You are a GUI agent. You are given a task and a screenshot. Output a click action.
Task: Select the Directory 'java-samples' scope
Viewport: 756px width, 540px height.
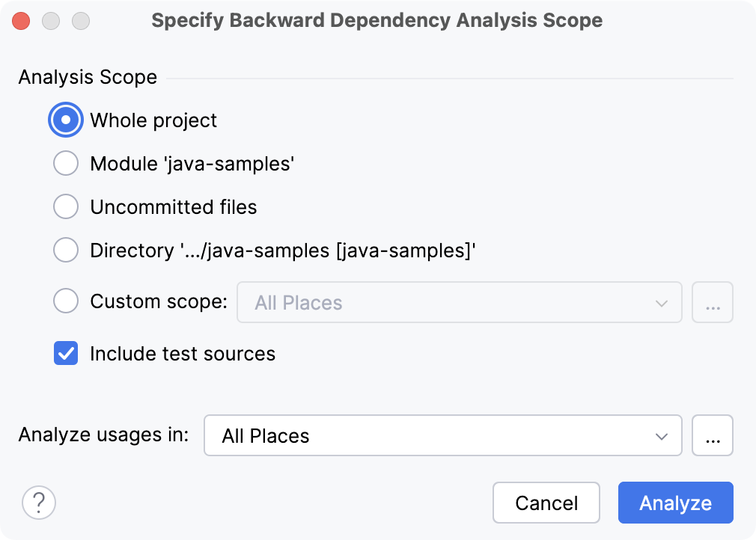click(x=66, y=250)
